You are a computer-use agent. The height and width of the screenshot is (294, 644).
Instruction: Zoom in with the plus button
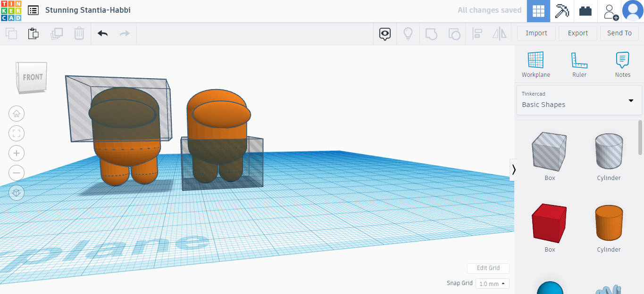17,153
